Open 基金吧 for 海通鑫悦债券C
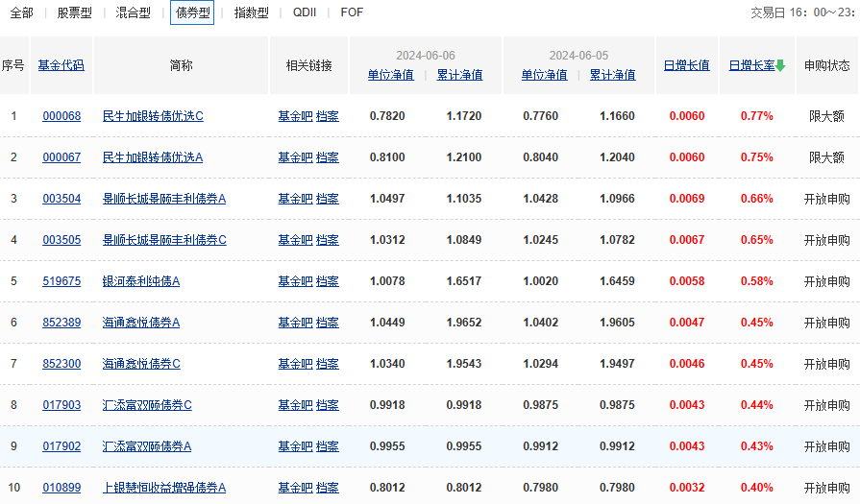The width and height of the screenshot is (860, 504). tap(295, 364)
